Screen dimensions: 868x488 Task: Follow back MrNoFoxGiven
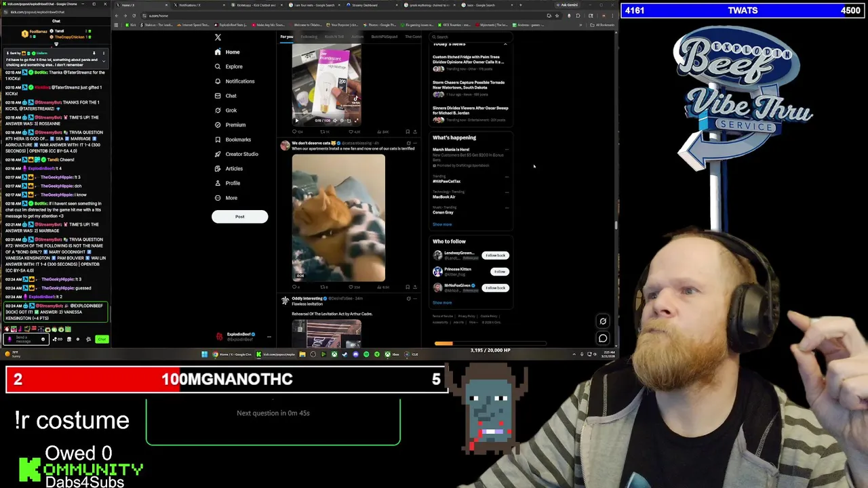[x=495, y=288]
